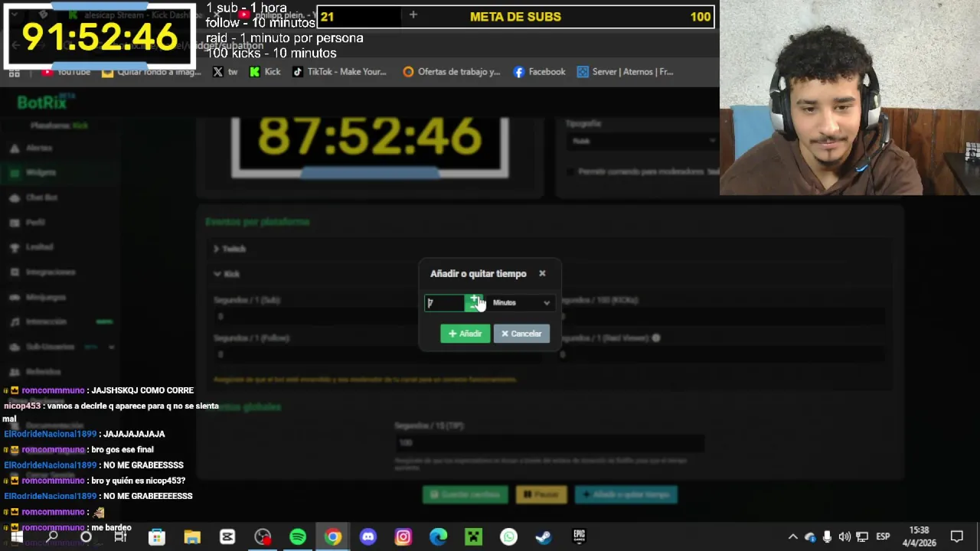Open the TikTok - Make Your... bookmark
980x551 pixels.
click(x=339, y=72)
